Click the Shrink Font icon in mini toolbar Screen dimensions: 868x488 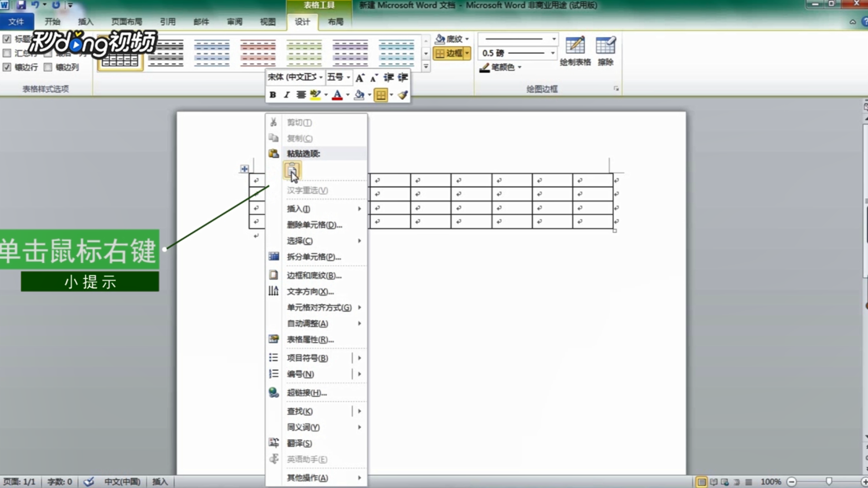tap(374, 78)
